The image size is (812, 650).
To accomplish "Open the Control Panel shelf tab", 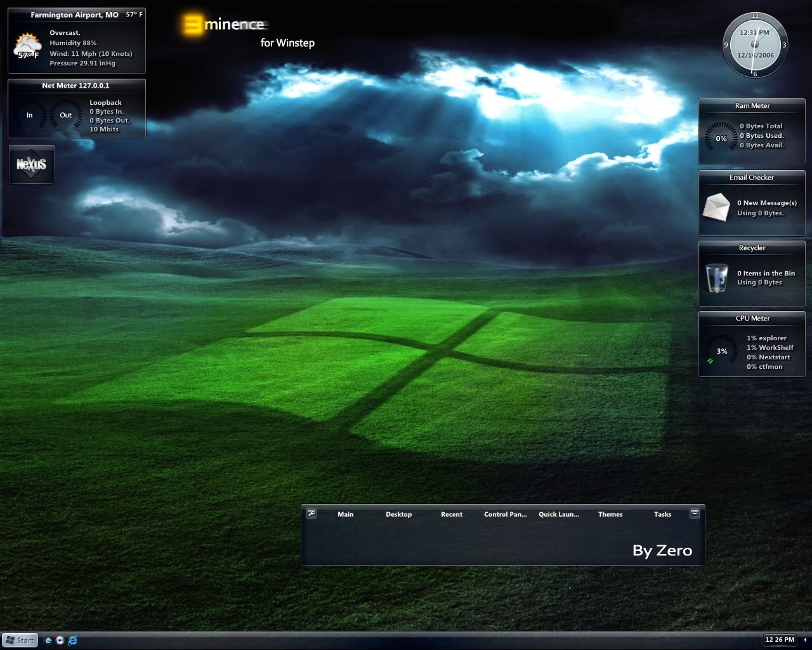I will (x=505, y=514).
